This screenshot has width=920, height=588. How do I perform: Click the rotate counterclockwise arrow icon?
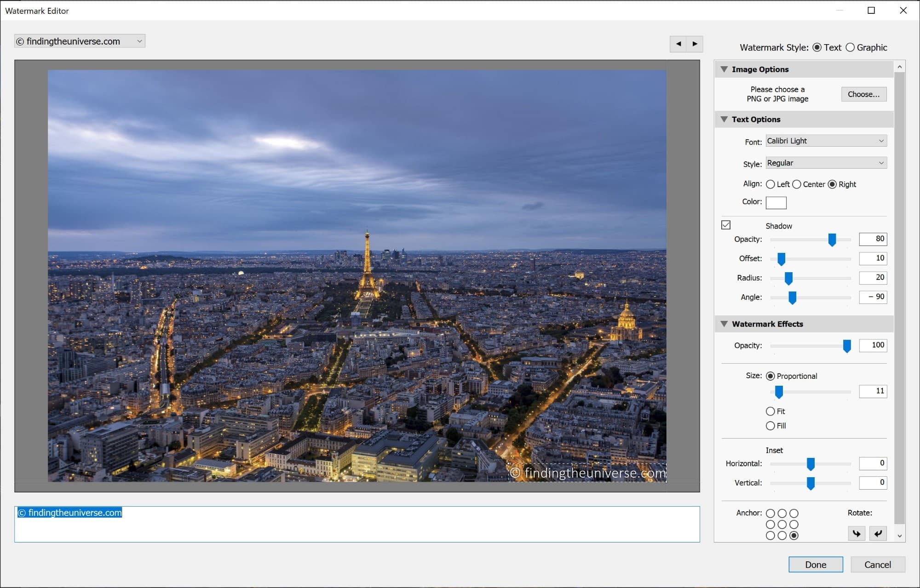pyautogui.click(x=878, y=534)
